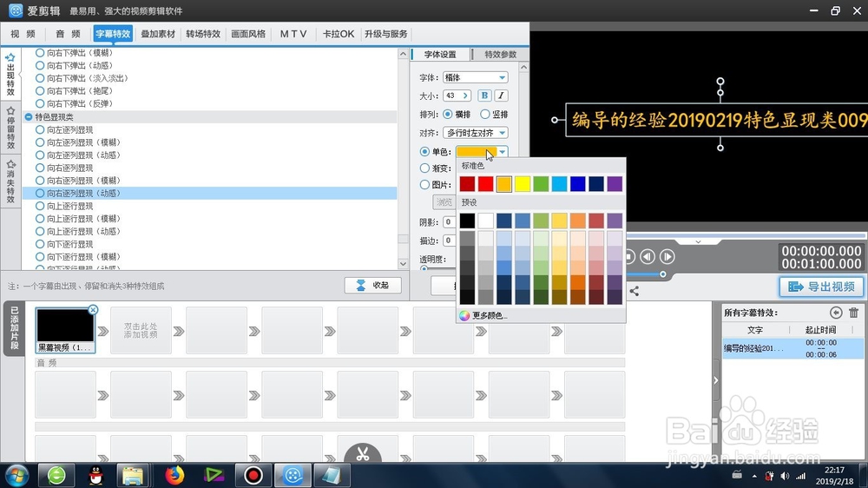
Task: Select 向左逐列显现 effect
Action: (x=64, y=129)
